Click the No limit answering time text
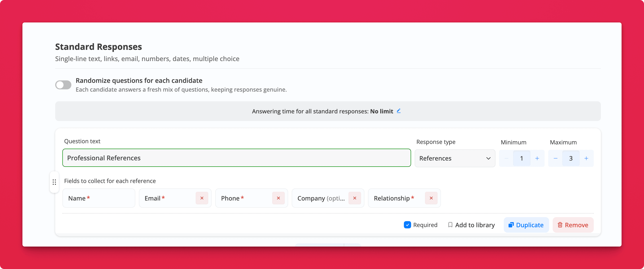644x269 pixels. coord(381,111)
